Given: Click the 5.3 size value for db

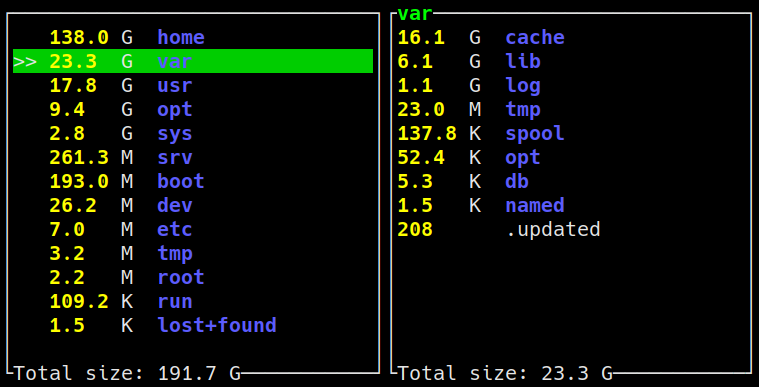Looking at the screenshot, I should coord(415,181).
